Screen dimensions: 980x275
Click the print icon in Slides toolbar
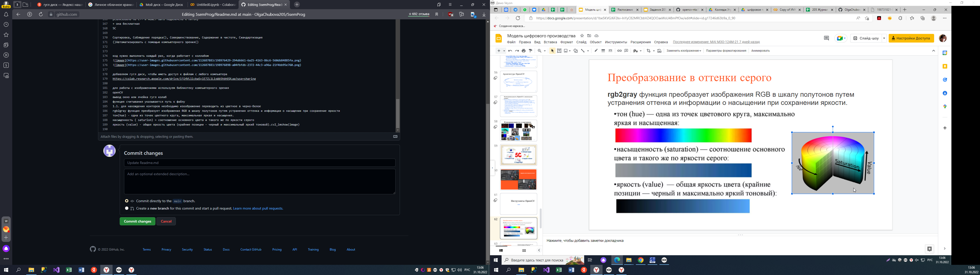tap(524, 51)
